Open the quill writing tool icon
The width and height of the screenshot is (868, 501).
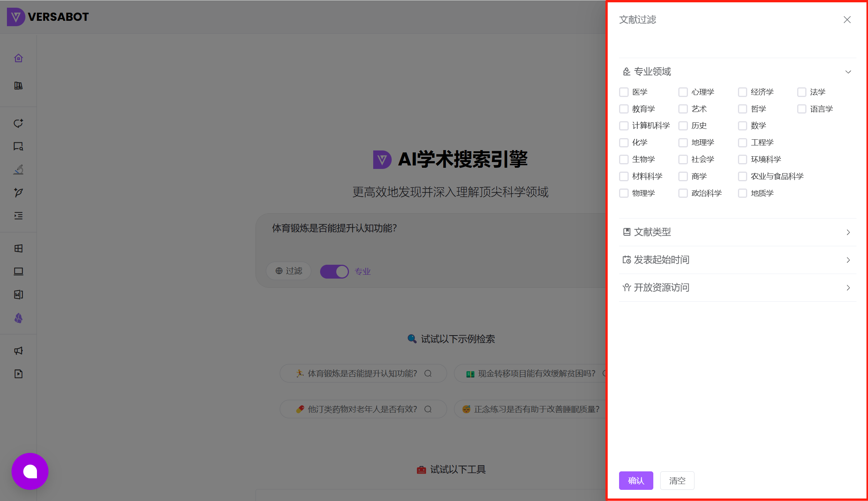[18, 193]
